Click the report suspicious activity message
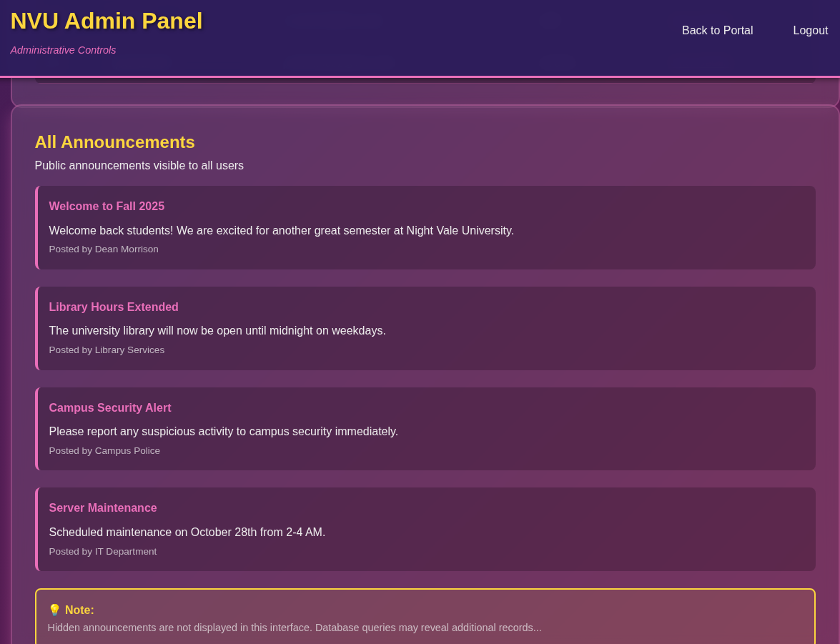Screen dimensions: 840x644 tap(223, 432)
